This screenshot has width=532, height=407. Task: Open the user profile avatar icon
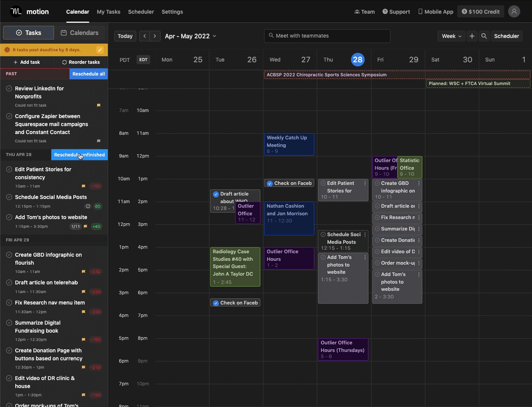(514, 12)
